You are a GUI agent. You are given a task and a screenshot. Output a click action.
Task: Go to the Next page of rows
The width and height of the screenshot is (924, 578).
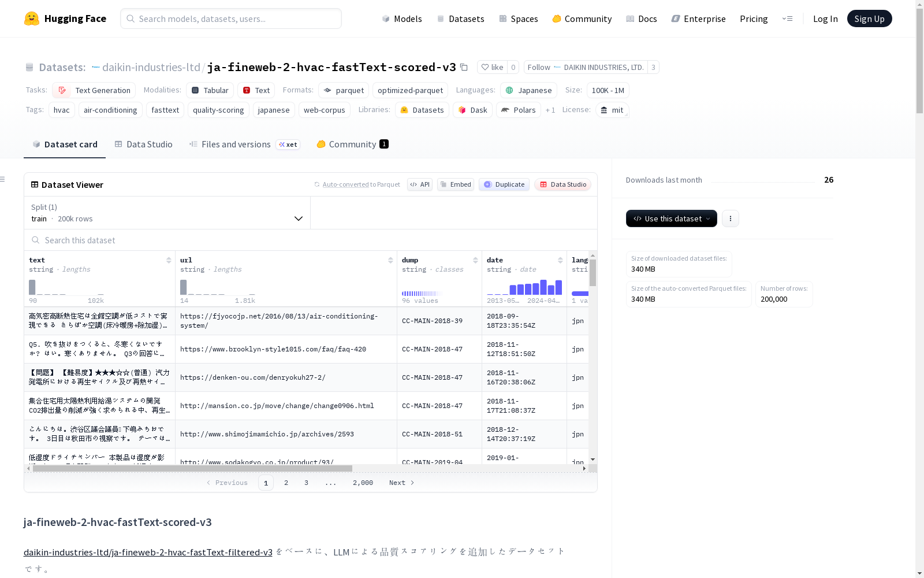(x=401, y=483)
